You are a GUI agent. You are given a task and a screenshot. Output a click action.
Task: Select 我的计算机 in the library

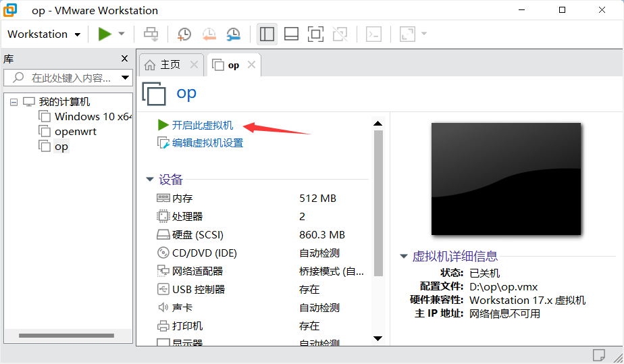click(64, 102)
